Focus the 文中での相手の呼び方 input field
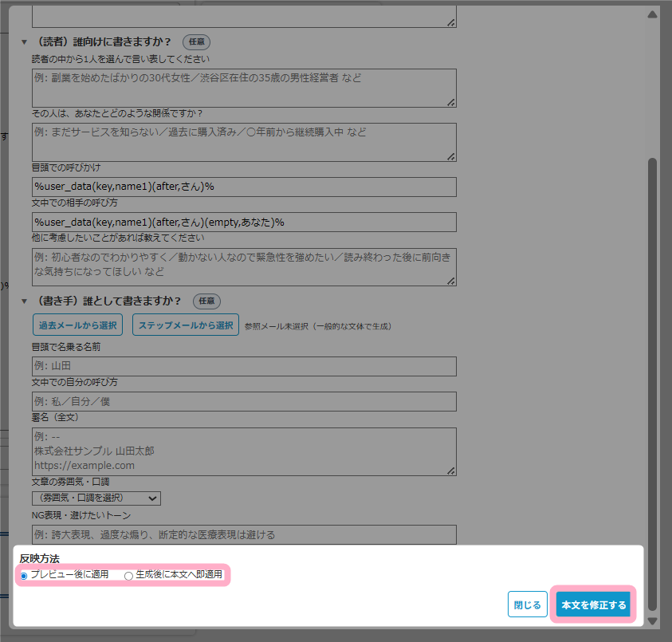Image resolution: width=672 pixels, height=642 pixels. click(x=244, y=222)
